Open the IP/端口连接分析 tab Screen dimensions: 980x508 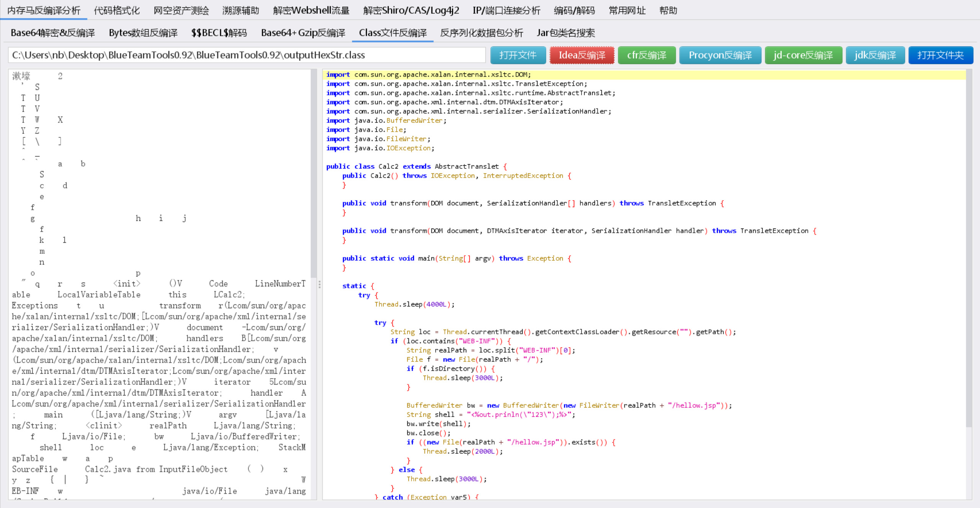[x=506, y=10]
